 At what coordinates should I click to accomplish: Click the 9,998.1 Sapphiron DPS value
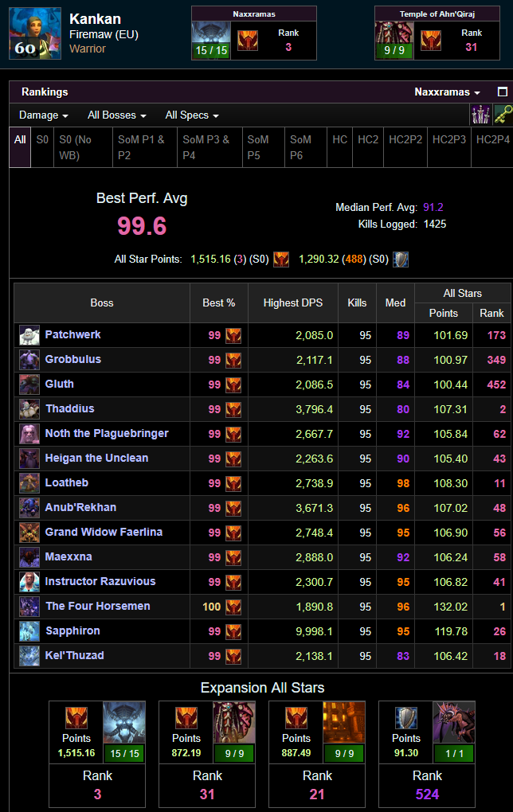314,631
